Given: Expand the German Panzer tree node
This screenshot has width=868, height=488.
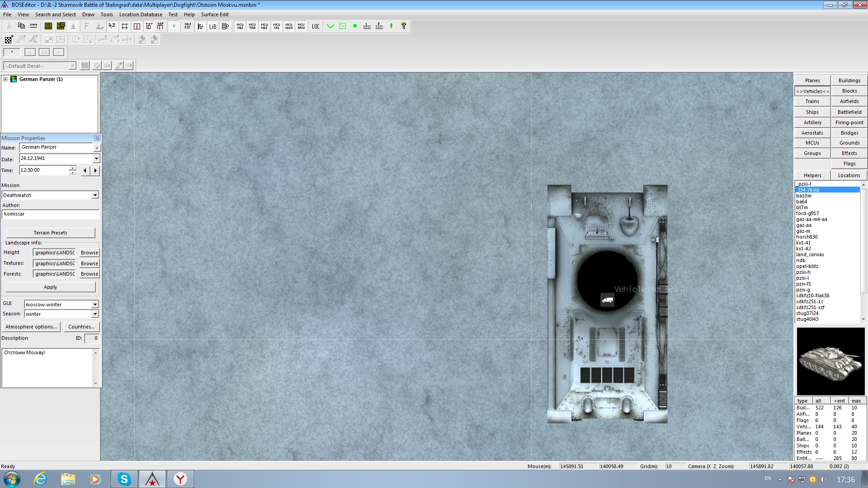Looking at the screenshot, I should coord(5,79).
